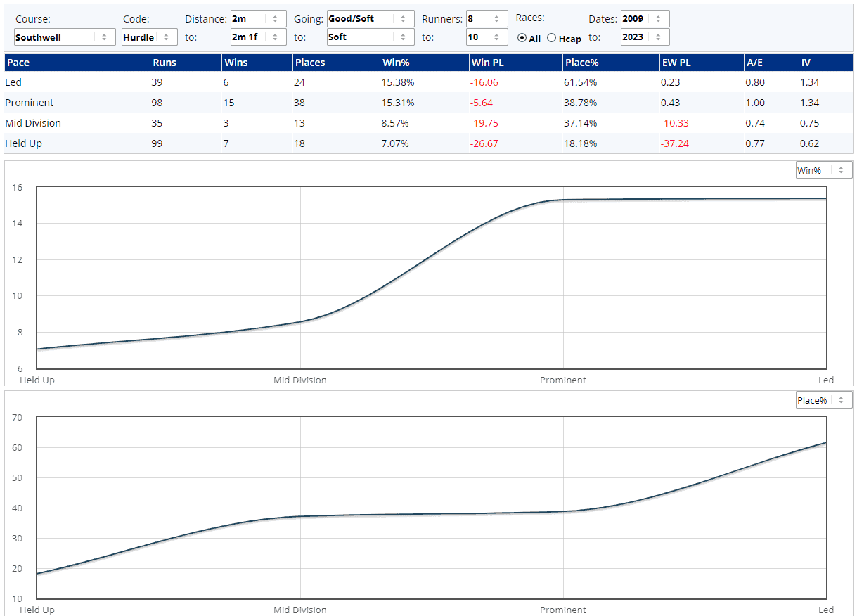Open the top chart Win% metric selector

pos(823,170)
